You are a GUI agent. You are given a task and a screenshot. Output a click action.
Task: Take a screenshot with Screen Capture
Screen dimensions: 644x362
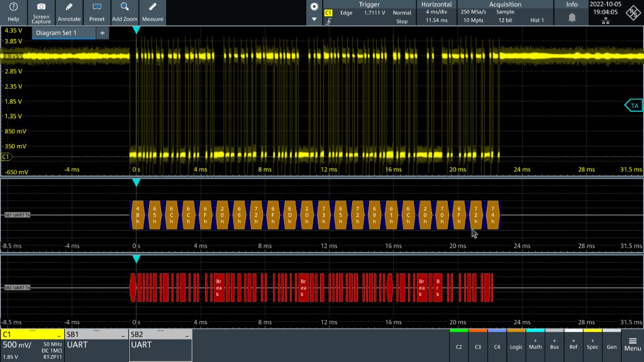41,12
